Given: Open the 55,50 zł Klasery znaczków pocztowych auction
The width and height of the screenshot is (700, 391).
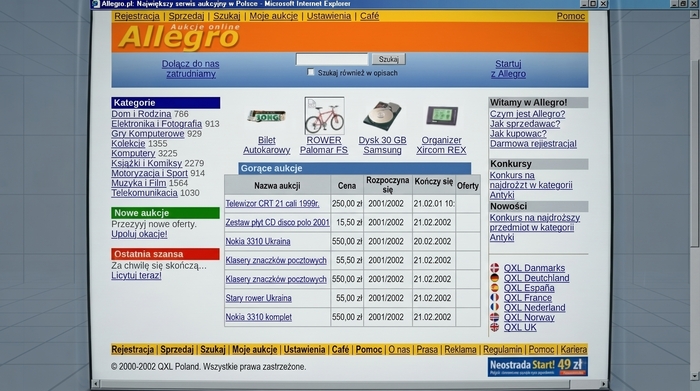Looking at the screenshot, I should [x=276, y=260].
